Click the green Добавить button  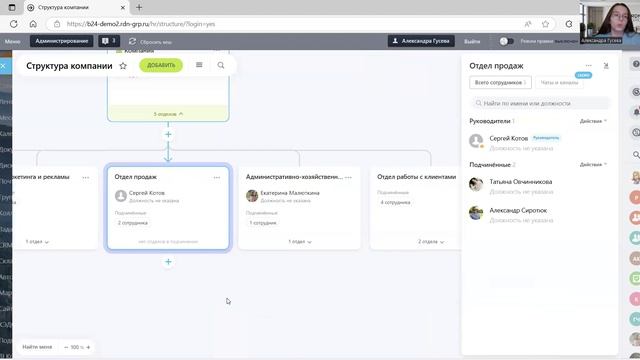[161, 65]
